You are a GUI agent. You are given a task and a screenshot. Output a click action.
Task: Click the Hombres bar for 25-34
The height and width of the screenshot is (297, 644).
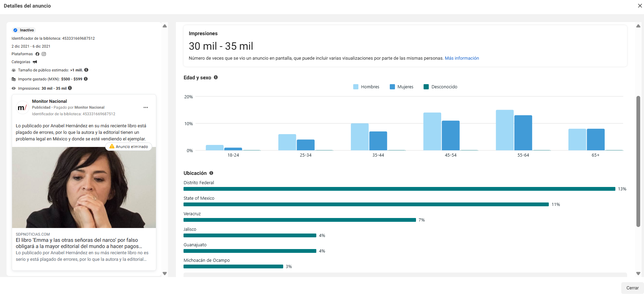click(x=287, y=142)
